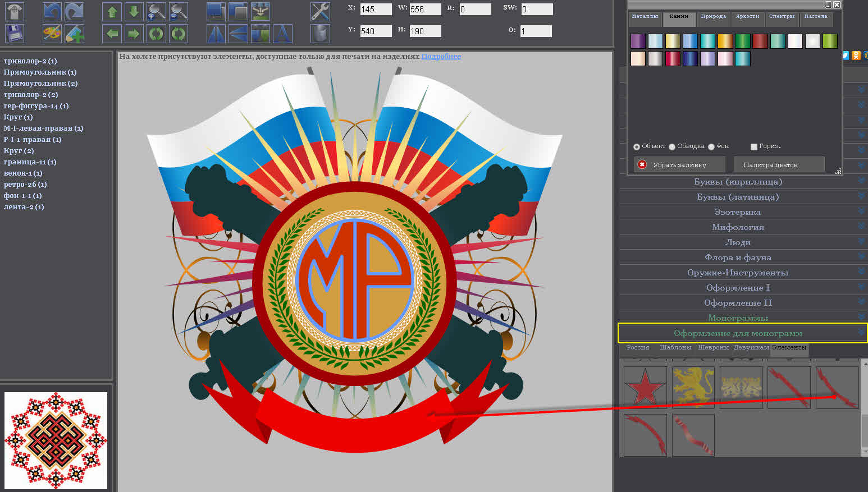
Task: Flip object vertically with sideways triangles icon
Action: [238, 34]
